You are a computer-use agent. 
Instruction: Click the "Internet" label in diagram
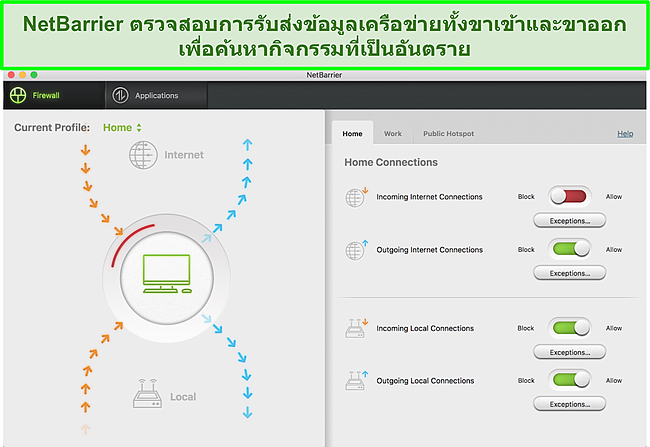(184, 155)
